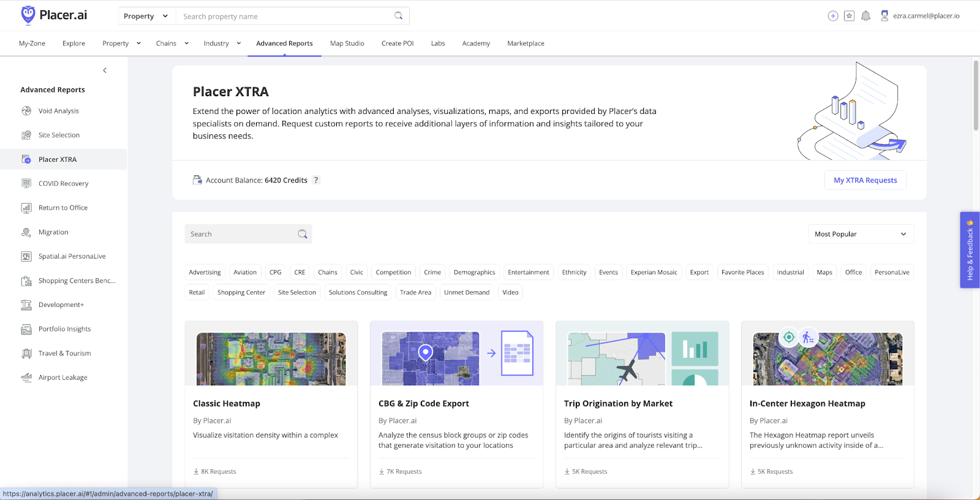The height and width of the screenshot is (500, 980).
Task: Switch to the Map Studio tab
Action: pyautogui.click(x=347, y=44)
